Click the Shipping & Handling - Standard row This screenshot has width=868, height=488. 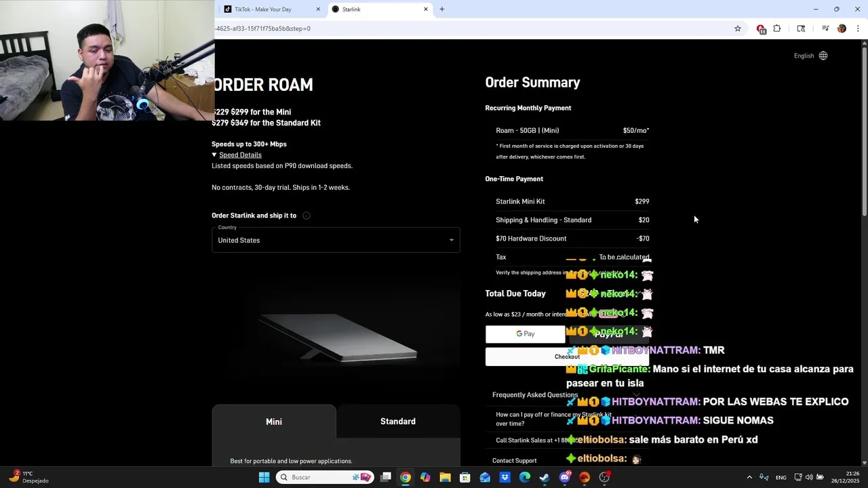tap(572, 220)
